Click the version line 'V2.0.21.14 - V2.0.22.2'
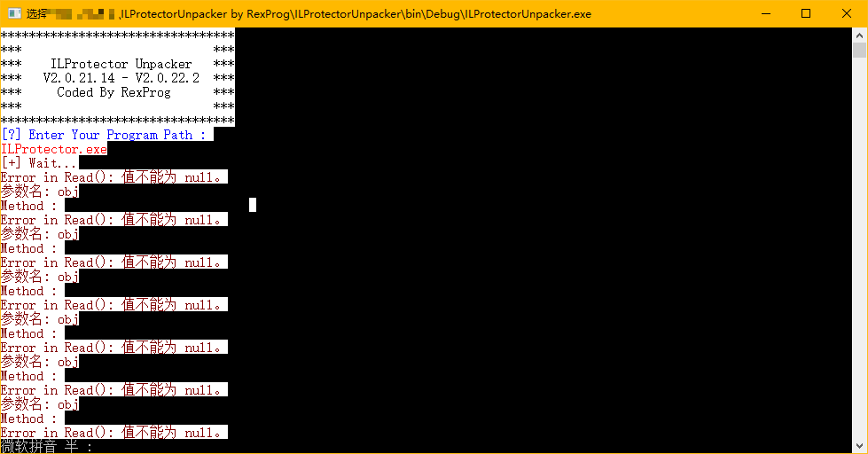 [121, 78]
